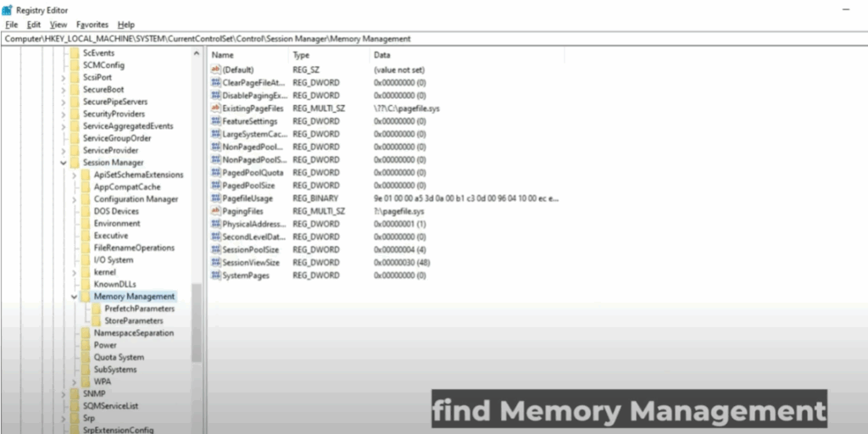868x434 pixels.
Task: Click the Session Manager folder icon
Action: click(x=75, y=162)
